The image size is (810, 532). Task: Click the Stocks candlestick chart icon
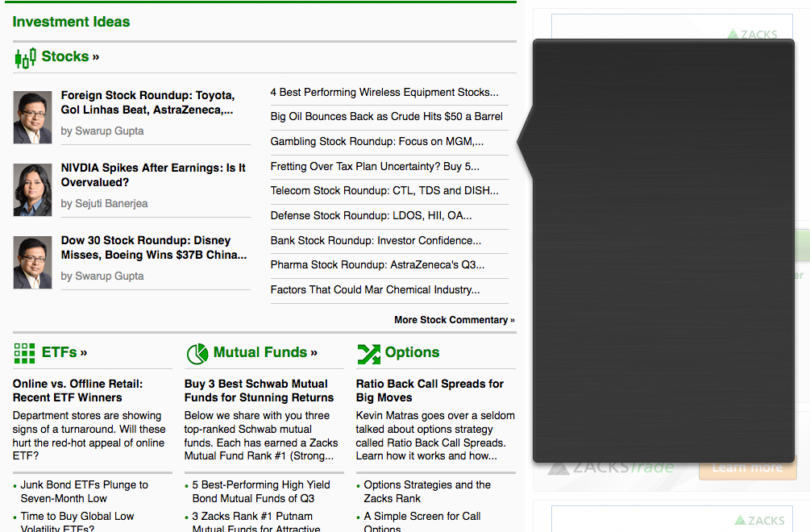(x=25, y=58)
